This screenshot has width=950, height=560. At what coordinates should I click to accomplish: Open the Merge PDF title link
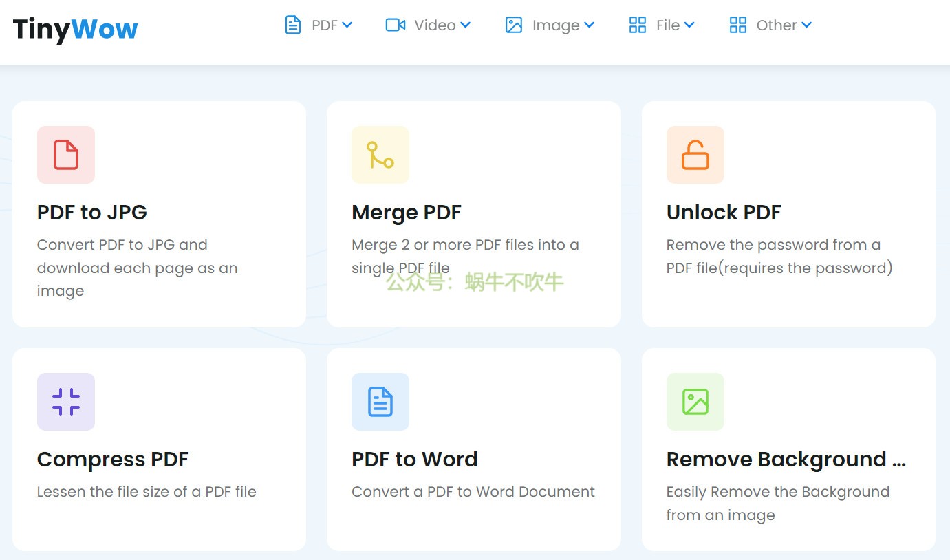(x=406, y=213)
